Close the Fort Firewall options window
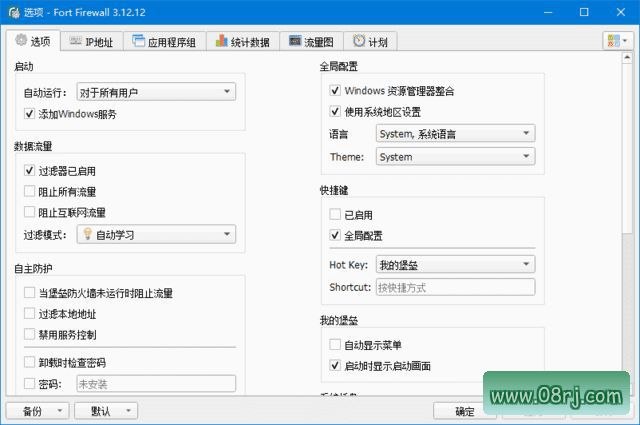This screenshot has height=425, width=640. pyautogui.click(x=621, y=12)
